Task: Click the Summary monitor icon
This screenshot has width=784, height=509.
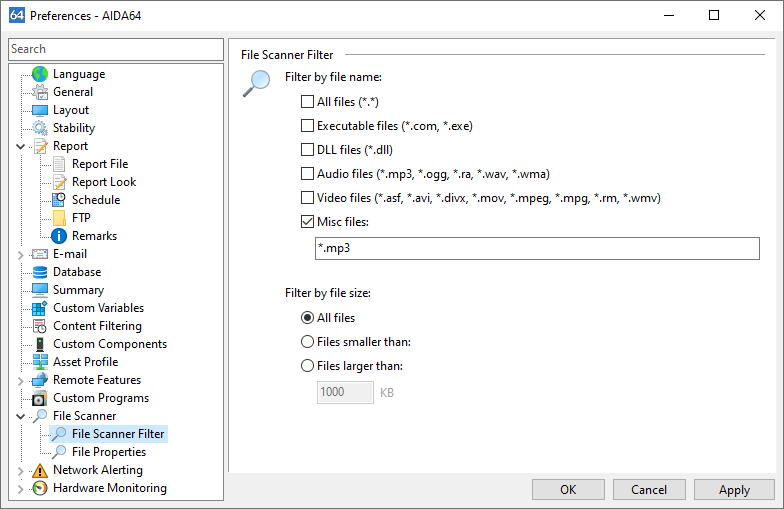Action: point(40,290)
